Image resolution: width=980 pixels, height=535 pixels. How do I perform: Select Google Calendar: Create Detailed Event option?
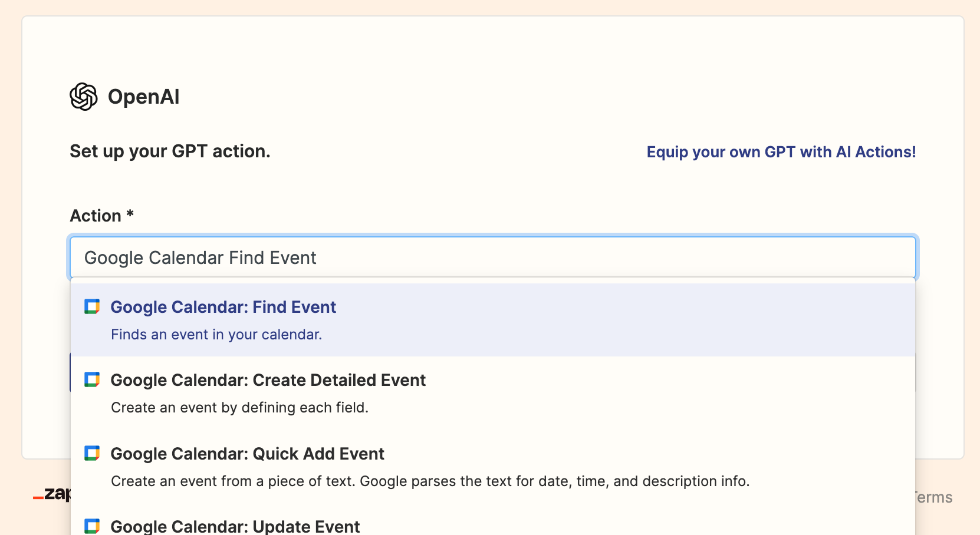(x=493, y=393)
